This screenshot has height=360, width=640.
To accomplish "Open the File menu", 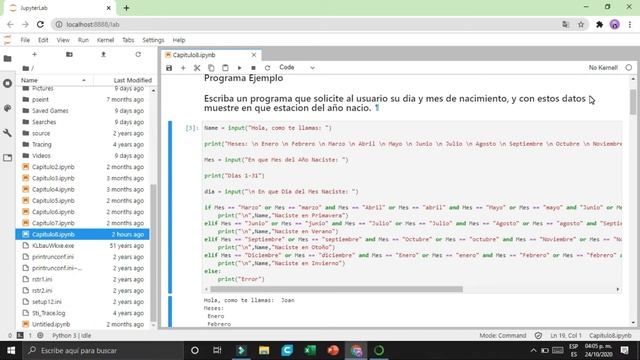I will (x=25, y=40).
